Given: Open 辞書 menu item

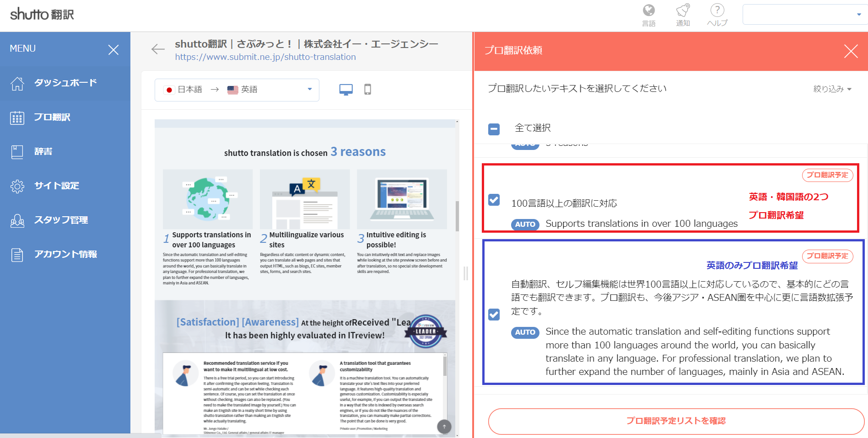Looking at the screenshot, I should 65,152.
